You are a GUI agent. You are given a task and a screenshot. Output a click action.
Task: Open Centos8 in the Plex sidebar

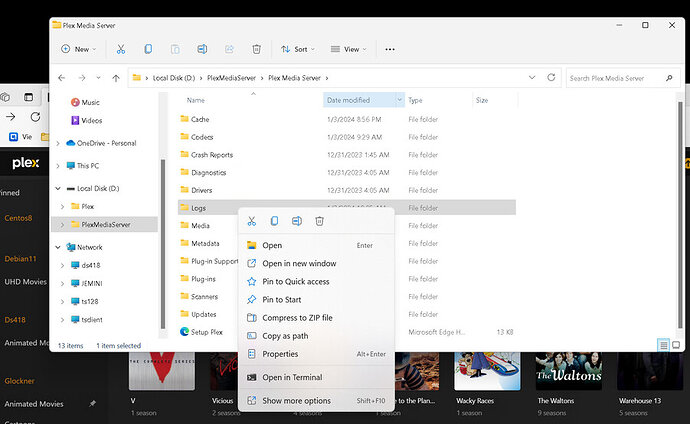18,218
